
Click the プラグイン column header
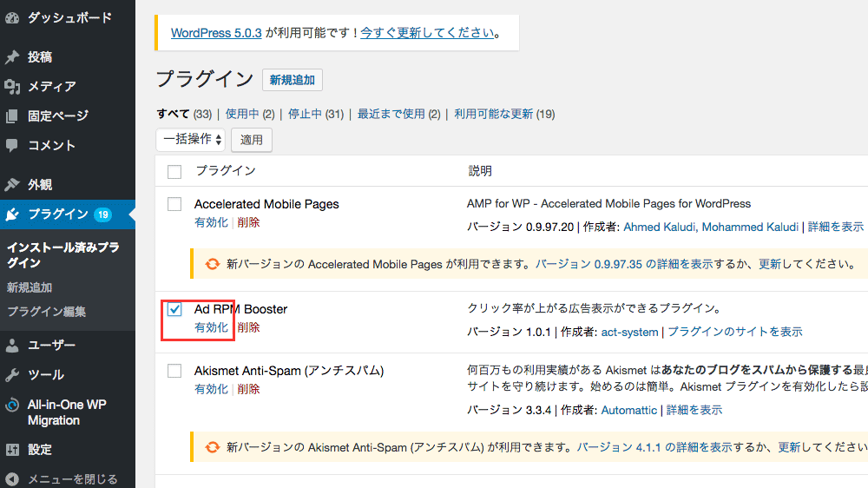tap(226, 170)
